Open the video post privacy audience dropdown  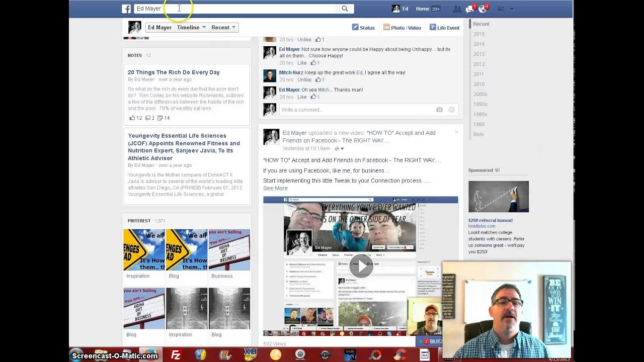(x=339, y=149)
